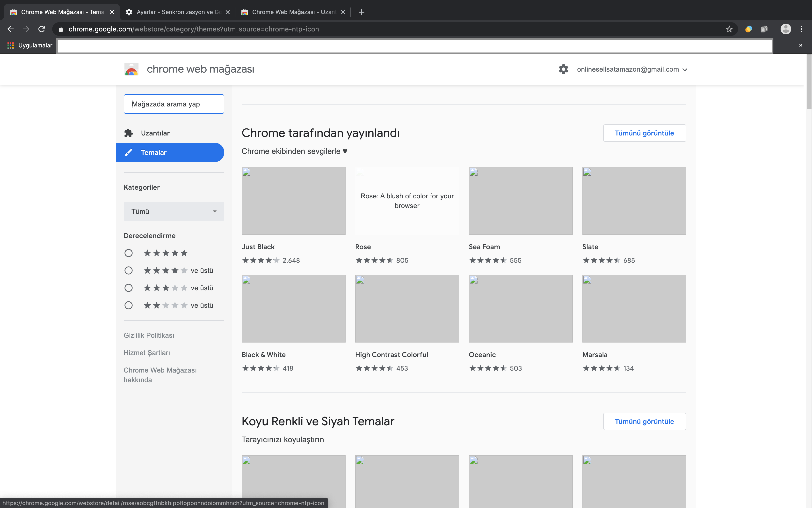The image size is (812, 508).
Task: Close the Chrome Web Mağazası Temalar tab
Action: click(112, 12)
